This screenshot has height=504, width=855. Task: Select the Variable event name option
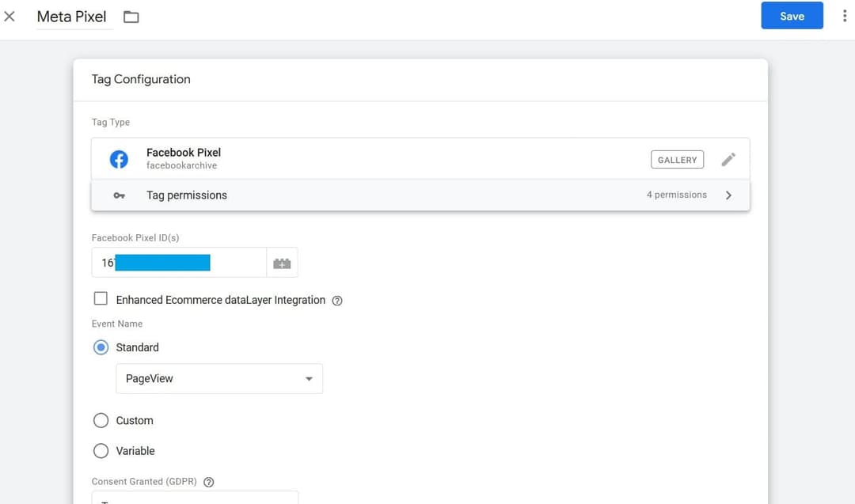point(101,450)
